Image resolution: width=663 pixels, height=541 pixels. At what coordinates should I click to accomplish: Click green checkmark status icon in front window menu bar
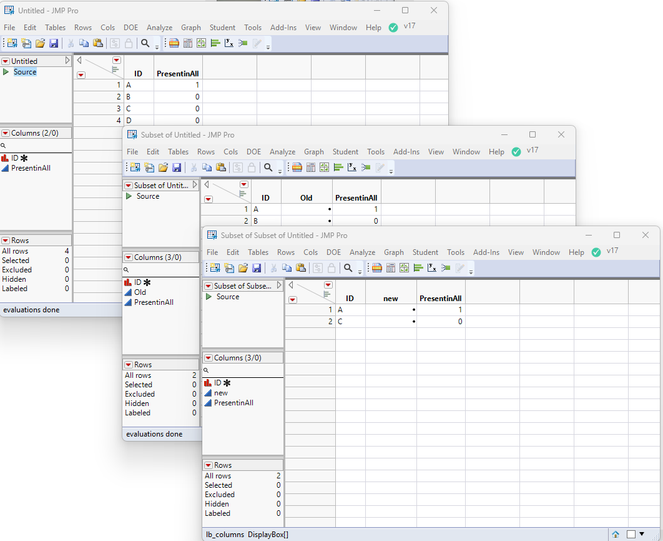pyautogui.click(x=596, y=253)
